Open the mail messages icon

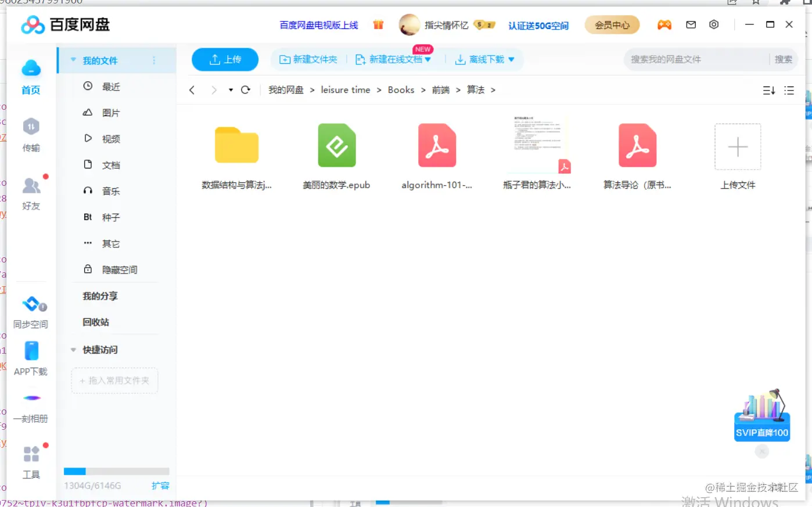click(x=691, y=24)
